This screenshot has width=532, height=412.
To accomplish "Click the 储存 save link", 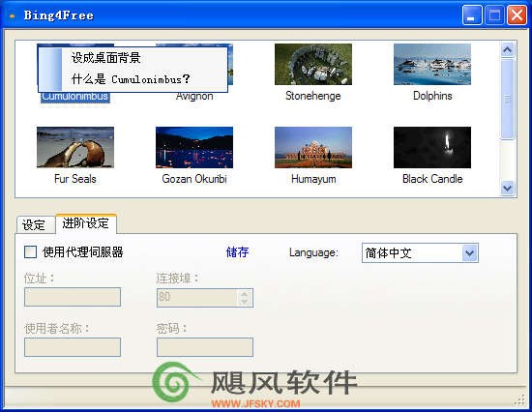I will 237,252.
